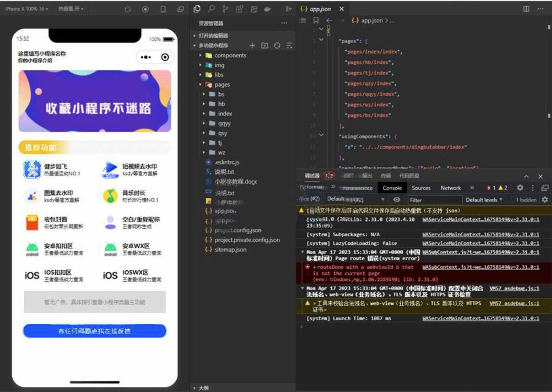
Task: Refresh the explorer file tree
Action: [277, 45]
